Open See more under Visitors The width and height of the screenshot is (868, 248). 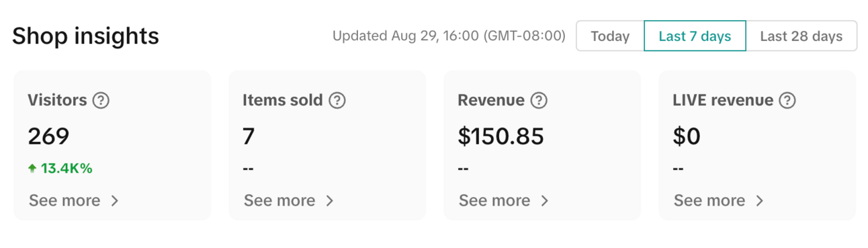pyautogui.click(x=64, y=200)
